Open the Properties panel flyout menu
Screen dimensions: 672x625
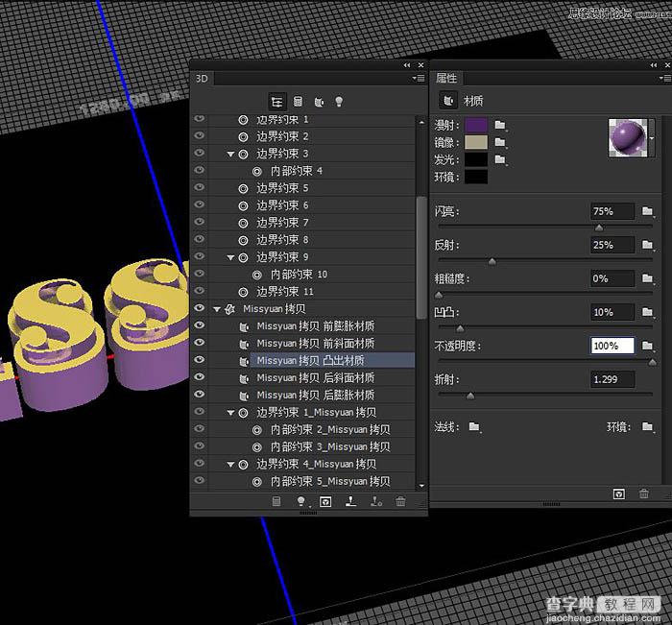665,79
